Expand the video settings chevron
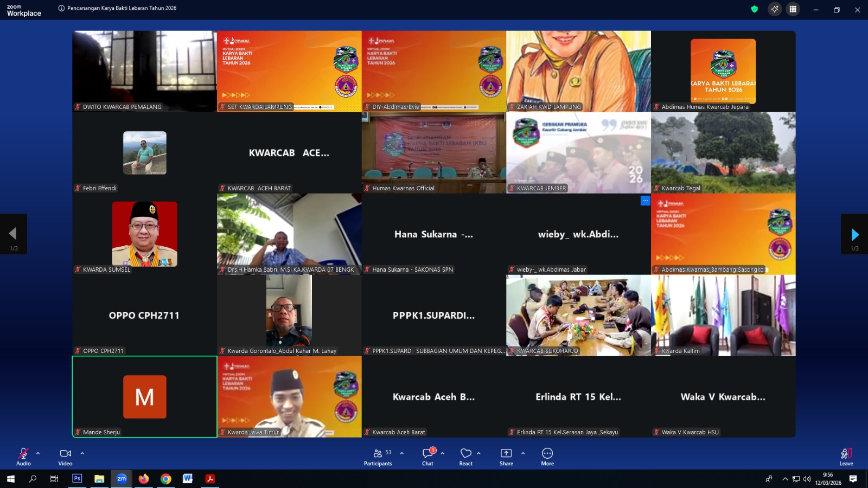 point(82,453)
